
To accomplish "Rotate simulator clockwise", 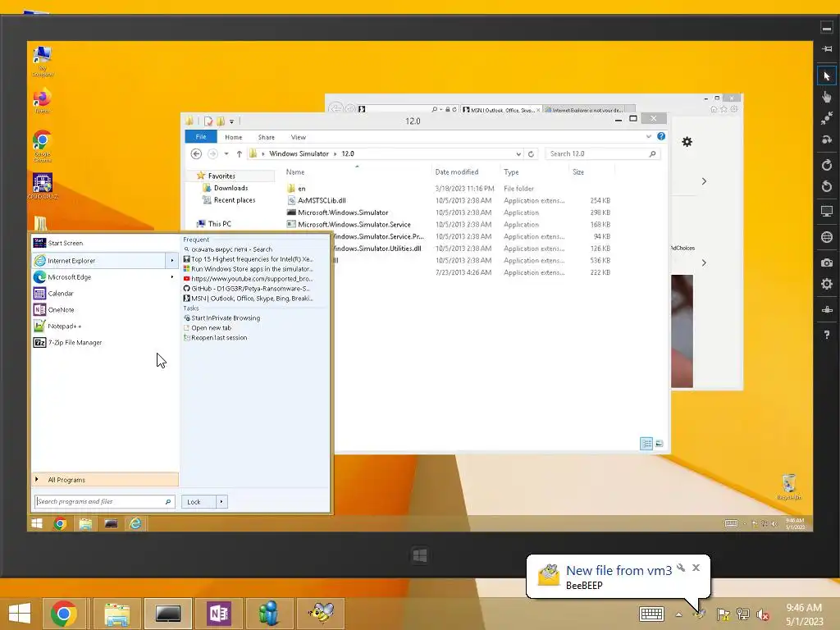I will (827, 164).
